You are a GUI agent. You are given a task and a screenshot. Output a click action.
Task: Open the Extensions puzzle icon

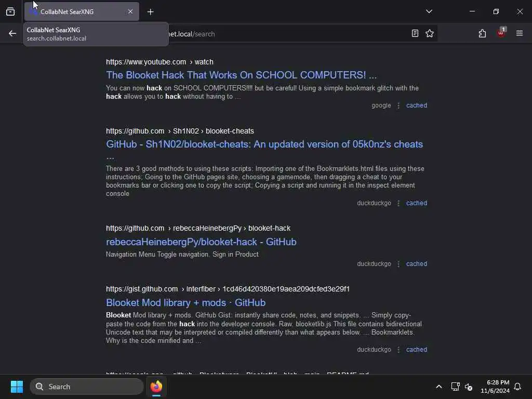click(482, 33)
